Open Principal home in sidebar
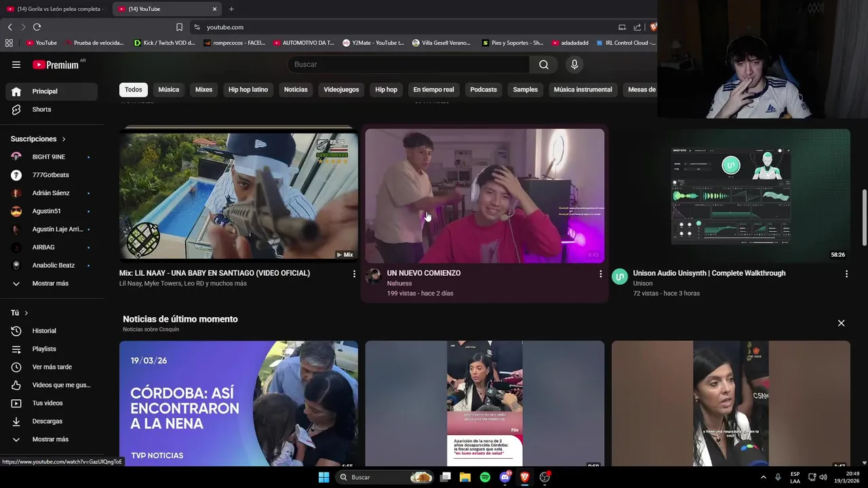Viewport: 868px width, 488px height. (x=52, y=91)
